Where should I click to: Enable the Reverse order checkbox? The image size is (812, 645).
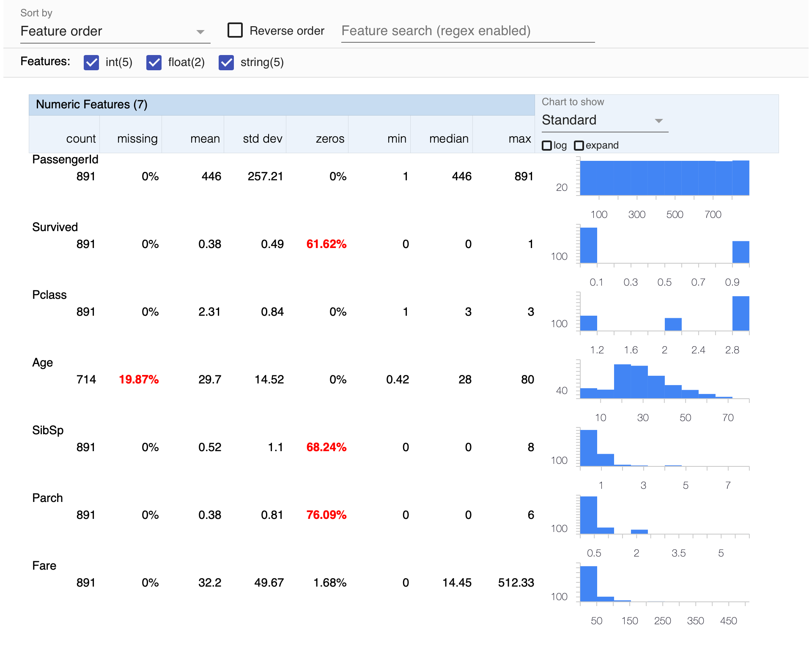pos(235,30)
